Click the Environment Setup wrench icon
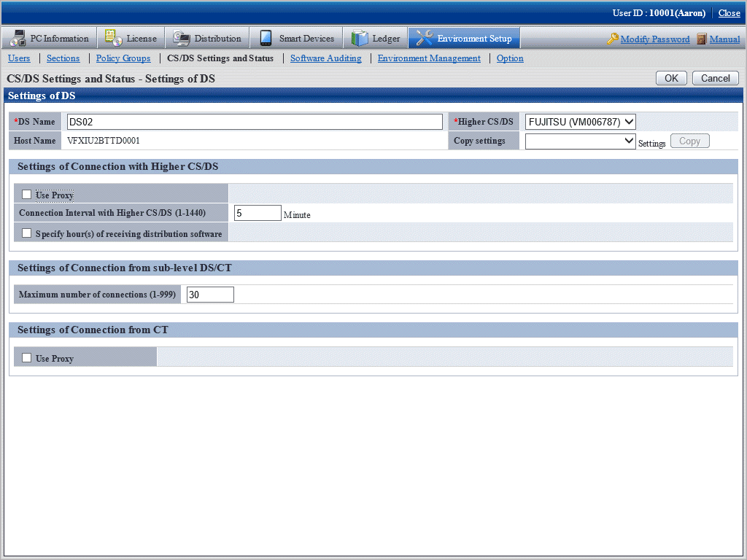 (x=424, y=38)
